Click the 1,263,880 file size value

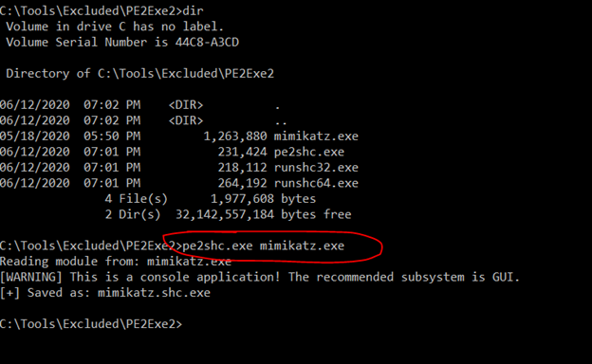(x=235, y=136)
